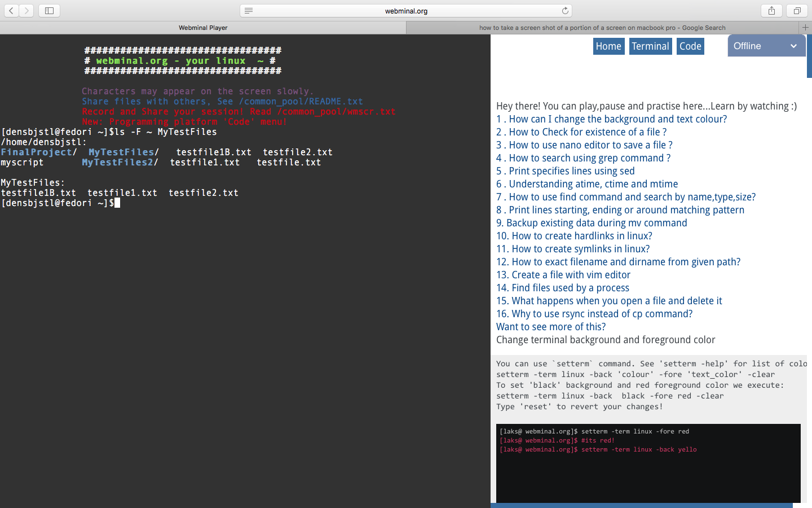Reload the page with the refresh icon
Image resolution: width=812 pixels, height=508 pixels.
(565, 11)
